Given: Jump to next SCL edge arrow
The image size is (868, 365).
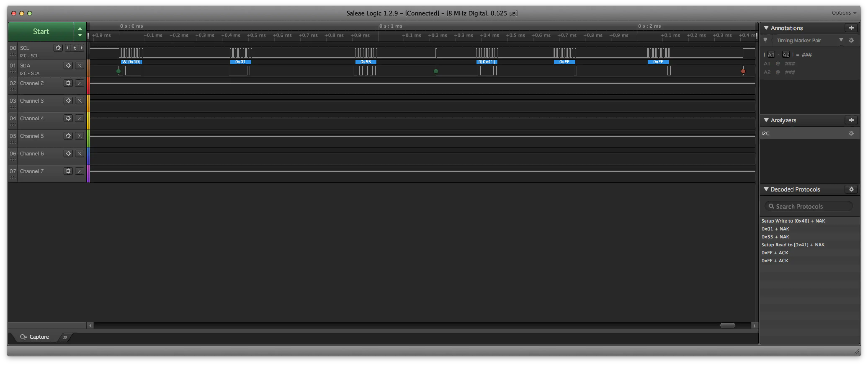Looking at the screenshot, I should (x=81, y=48).
